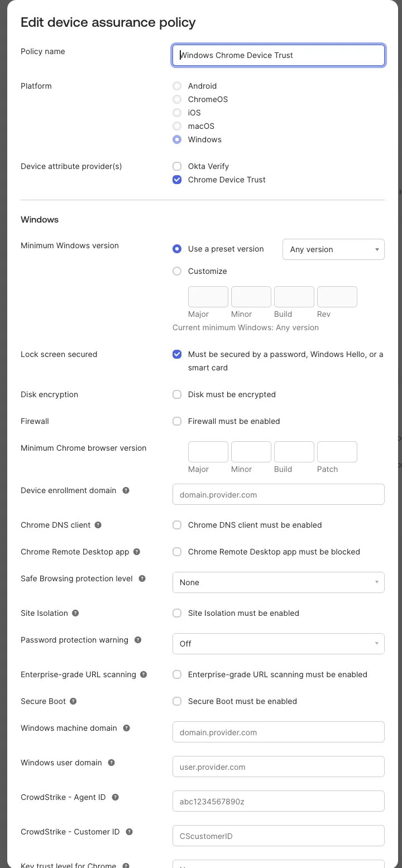Open Password protection warning Off dropdown
Image resolution: width=402 pixels, height=868 pixels.
pos(278,644)
